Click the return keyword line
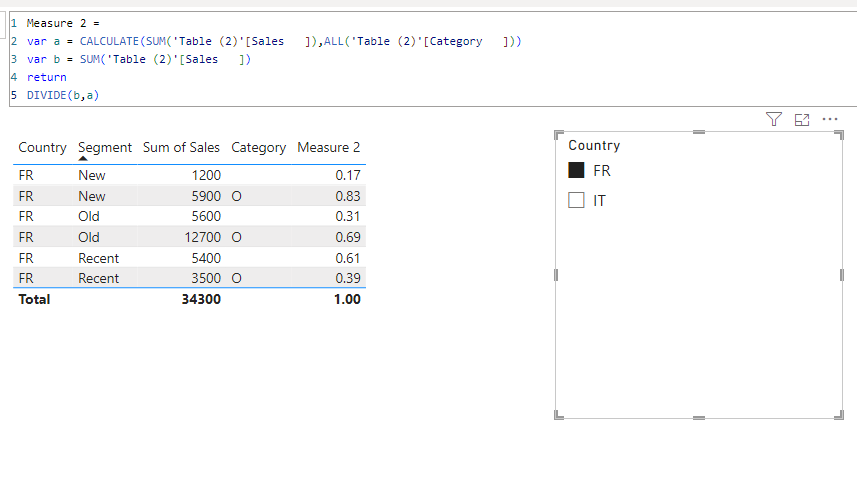 coord(46,77)
